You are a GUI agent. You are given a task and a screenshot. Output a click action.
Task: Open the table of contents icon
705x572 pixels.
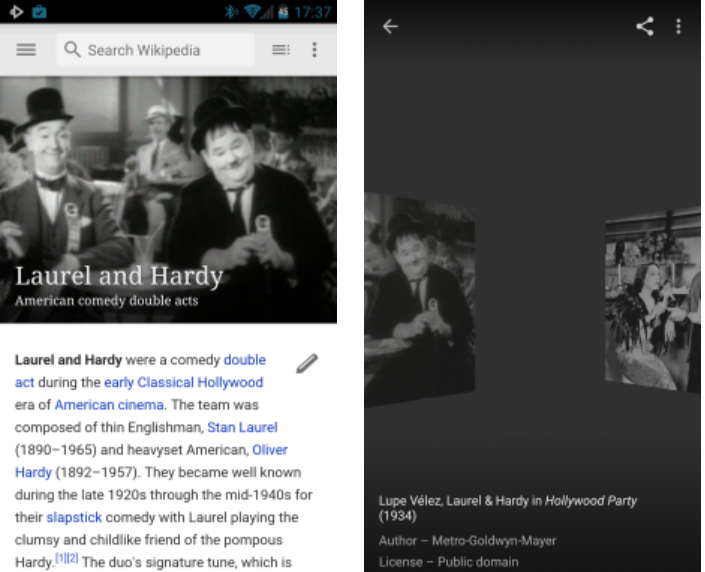pyautogui.click(x=281, y=49)
